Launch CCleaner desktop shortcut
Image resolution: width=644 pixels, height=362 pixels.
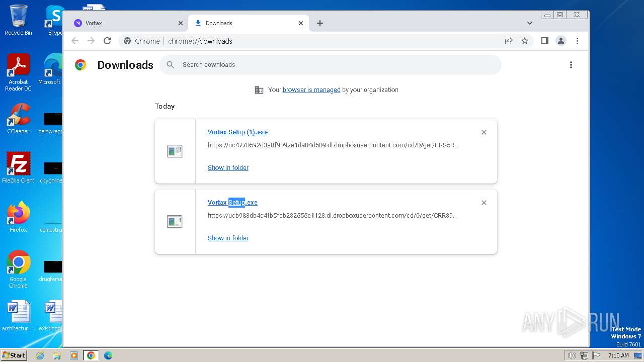[18, 119]
